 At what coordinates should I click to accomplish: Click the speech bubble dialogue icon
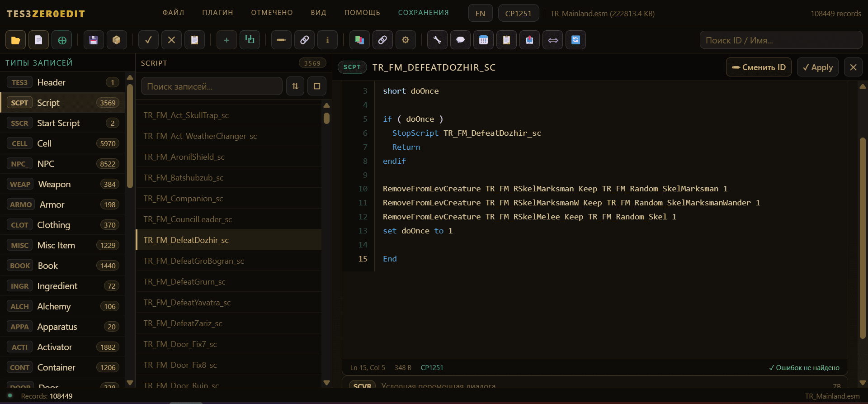pos(460,40)
